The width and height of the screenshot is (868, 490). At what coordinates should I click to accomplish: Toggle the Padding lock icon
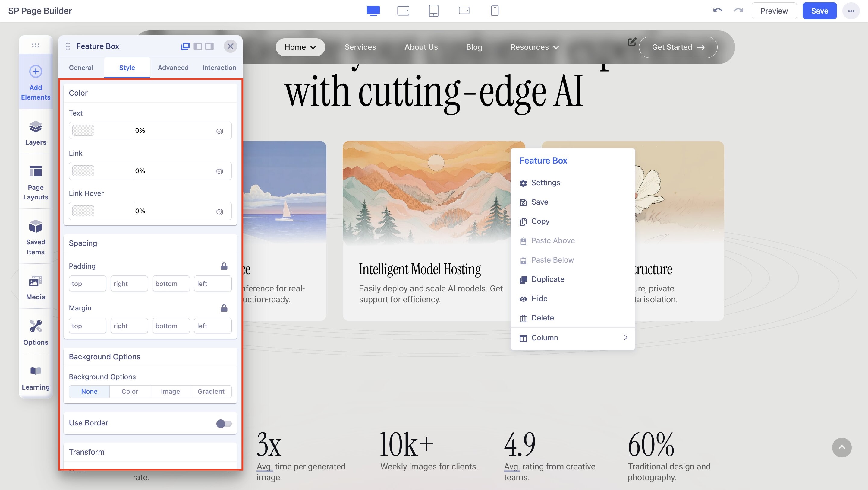coord(224,266)
